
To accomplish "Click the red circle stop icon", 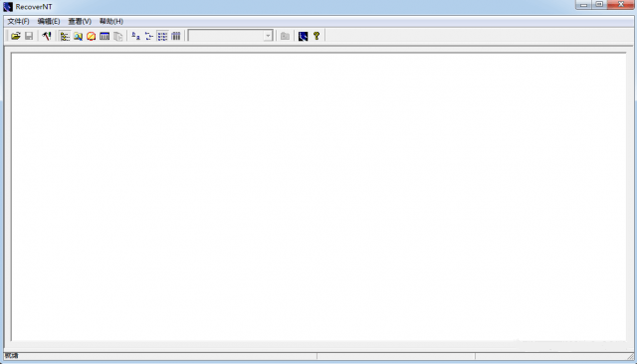I will click(91, 36).
